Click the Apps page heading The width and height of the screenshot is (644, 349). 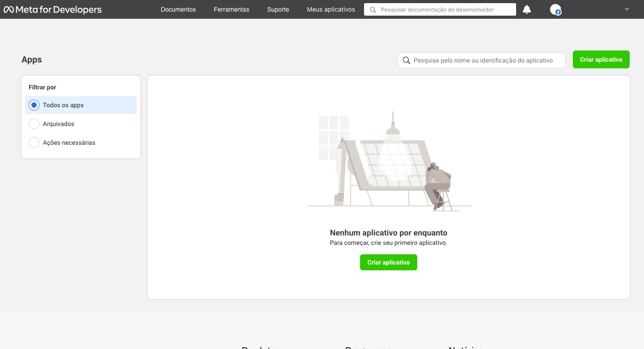coord(32,60)
